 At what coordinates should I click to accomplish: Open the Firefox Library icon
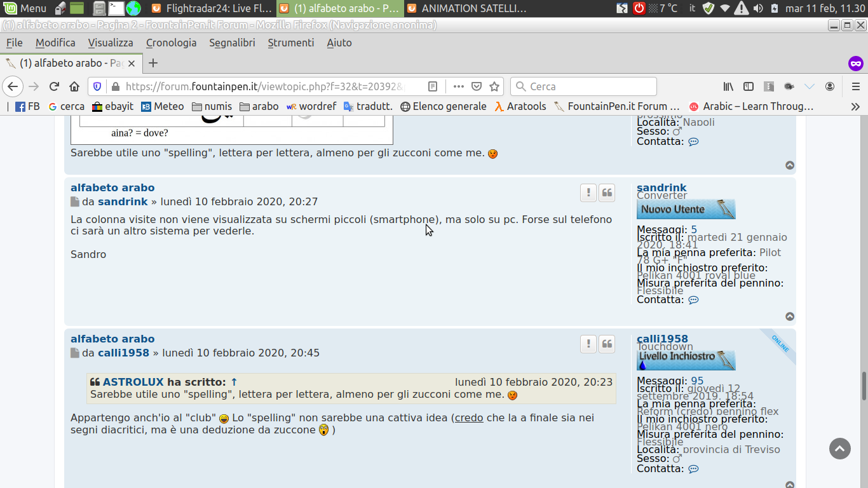pos(728,86)
